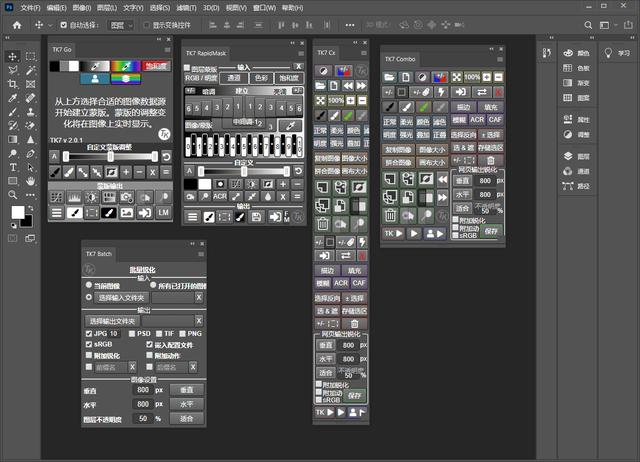Select the current image radio in TK7 Batch
Screen dimensions: 640x462
tap(89, 285)
